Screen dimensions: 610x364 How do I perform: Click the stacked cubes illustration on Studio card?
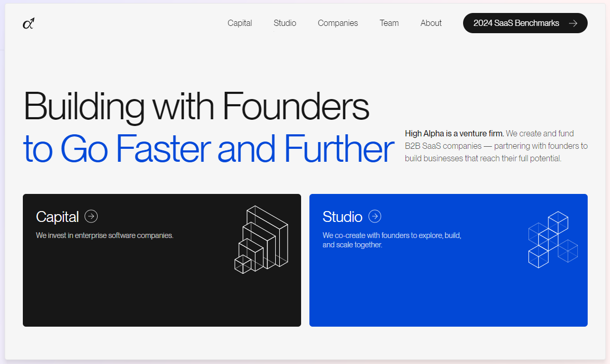coord(553,240)
